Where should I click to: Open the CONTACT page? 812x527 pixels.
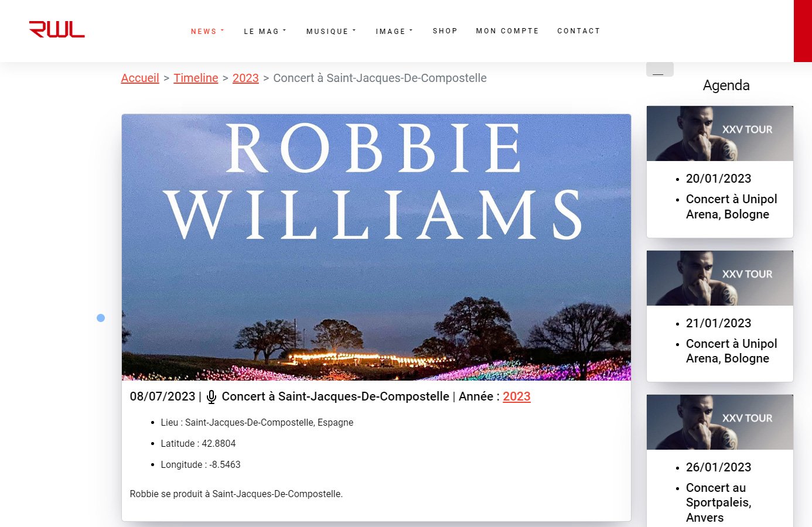click(579, 31)
